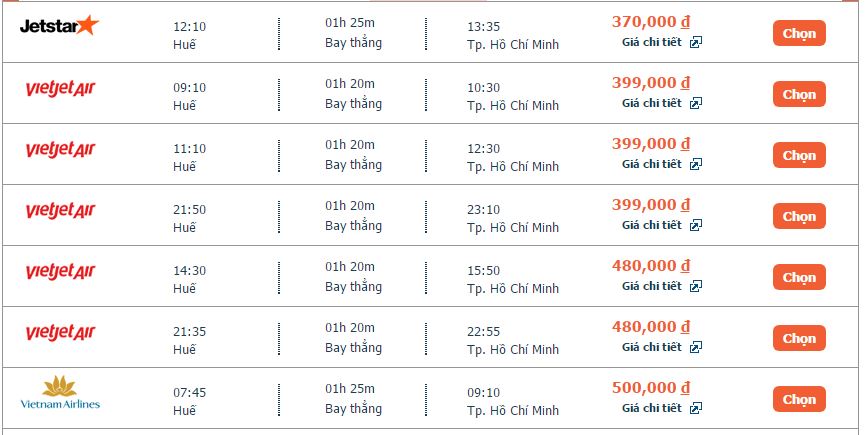
Task: Open popup icon for 21:35 Vietjet flight price
Action: (696, 347)
